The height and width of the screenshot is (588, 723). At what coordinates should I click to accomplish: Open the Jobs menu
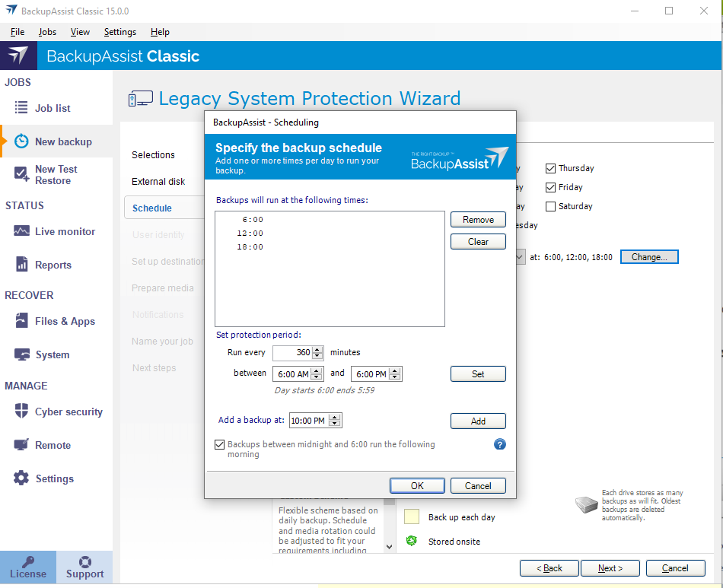click(x=47, y=32)
